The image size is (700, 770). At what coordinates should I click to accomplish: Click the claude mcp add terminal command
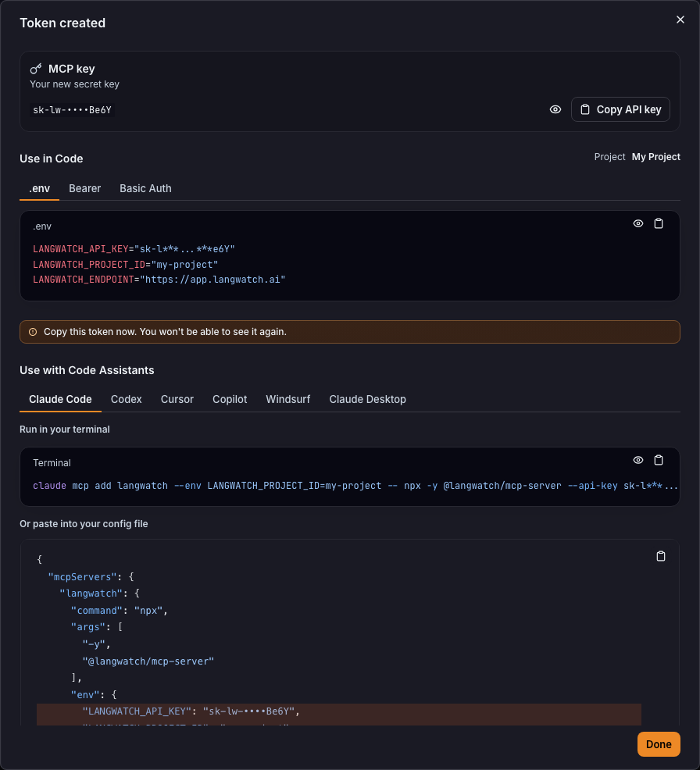pos(355,486)
